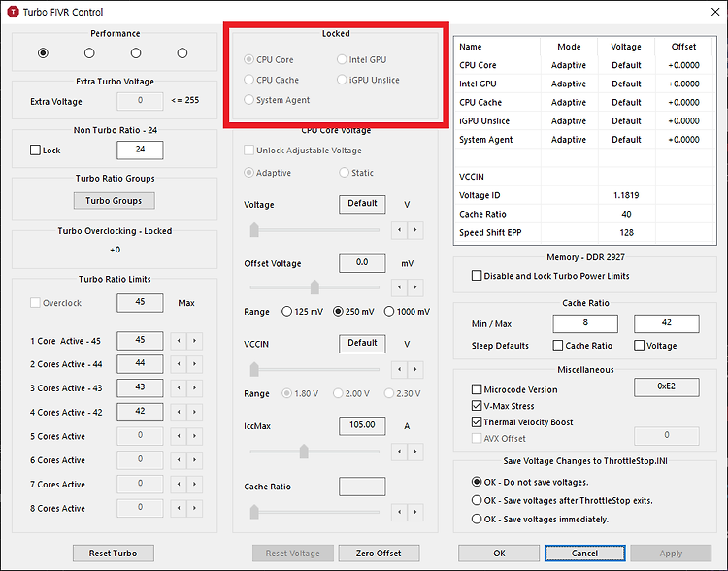Increase the 3 Cores Active ratio with right arrow

(194, 387)
